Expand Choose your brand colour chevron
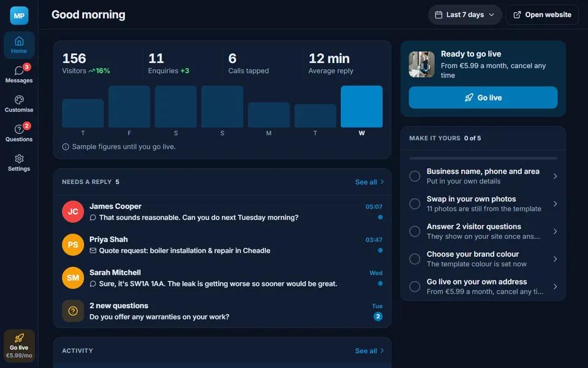 click(x=555, y=259)
